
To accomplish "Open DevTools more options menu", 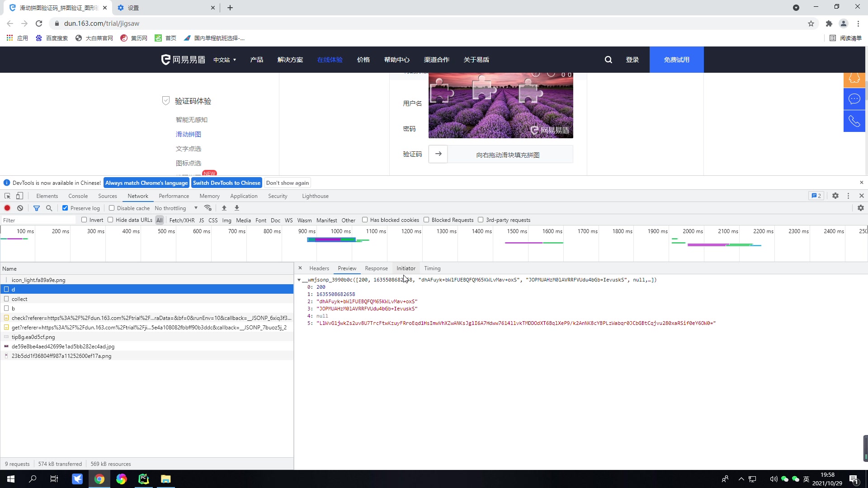I will (848, 196).
